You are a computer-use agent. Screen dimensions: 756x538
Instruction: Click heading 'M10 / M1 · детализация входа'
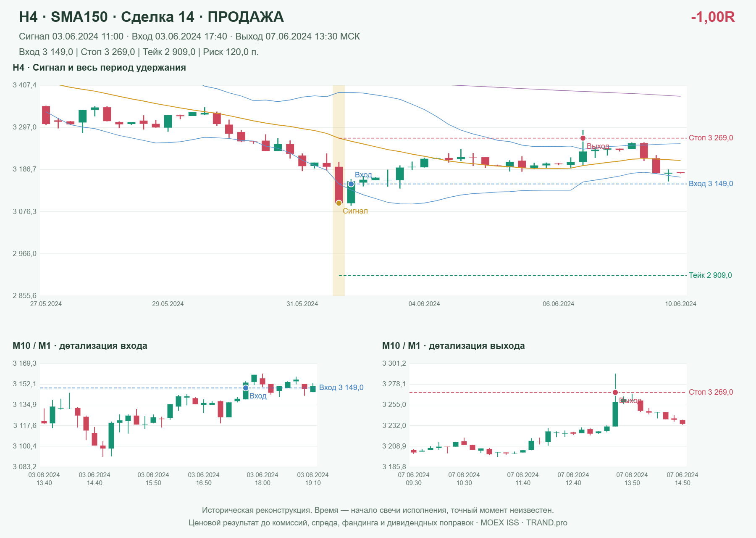click(80, 346)
